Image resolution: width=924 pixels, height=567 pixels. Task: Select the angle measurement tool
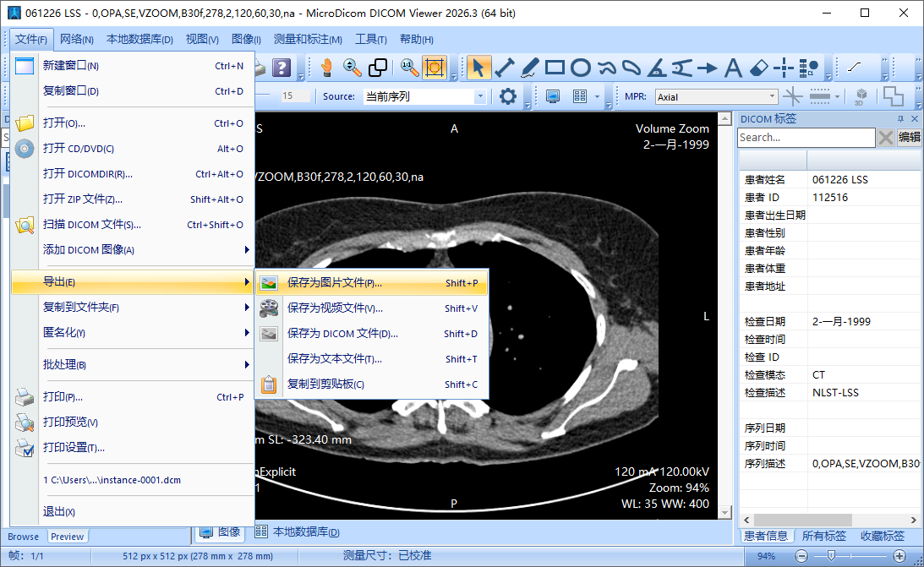657,68
